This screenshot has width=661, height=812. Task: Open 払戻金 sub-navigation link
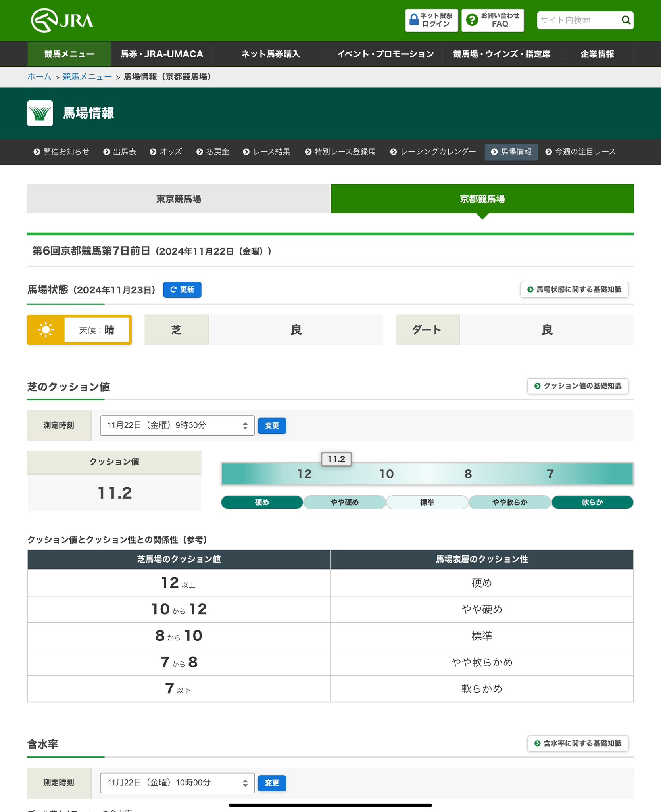(x=213, y=152)
